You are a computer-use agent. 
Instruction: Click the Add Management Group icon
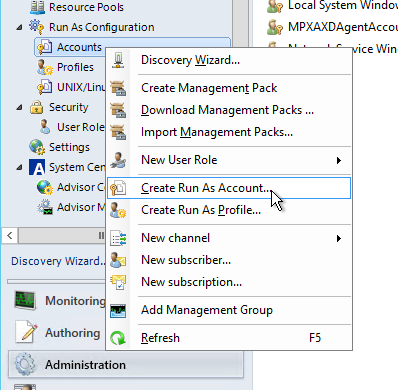[118, 310]
